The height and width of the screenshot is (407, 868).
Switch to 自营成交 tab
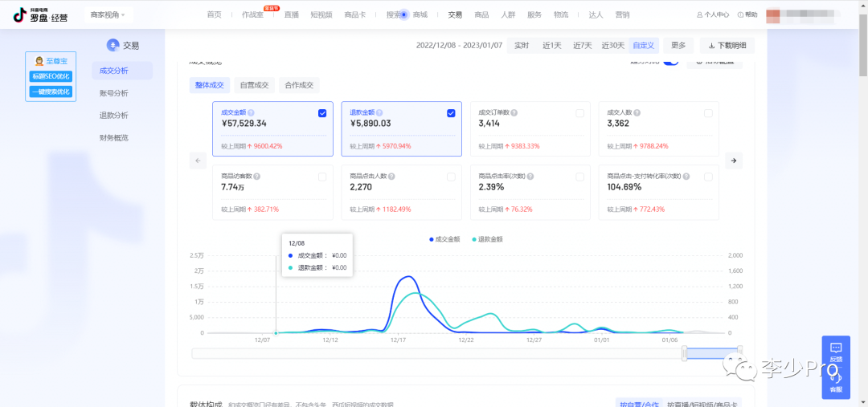tap(254, 85)
